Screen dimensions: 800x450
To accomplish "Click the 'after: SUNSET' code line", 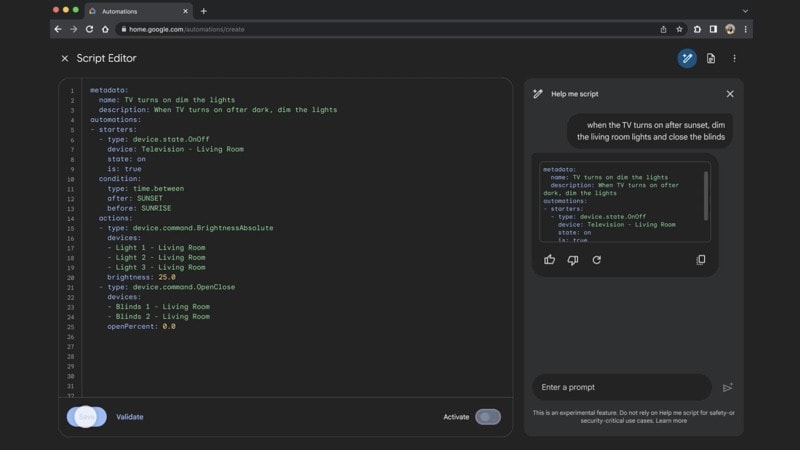I will point(135,198).
